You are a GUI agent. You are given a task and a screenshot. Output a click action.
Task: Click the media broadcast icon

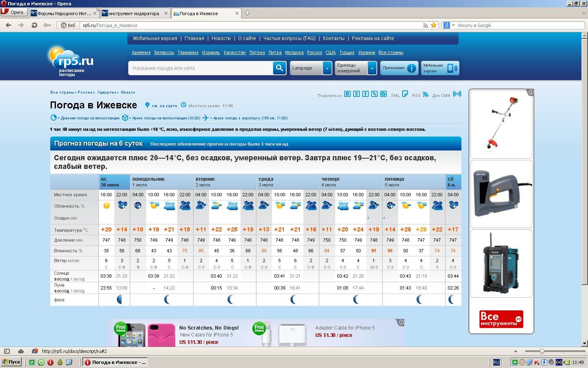457,94
